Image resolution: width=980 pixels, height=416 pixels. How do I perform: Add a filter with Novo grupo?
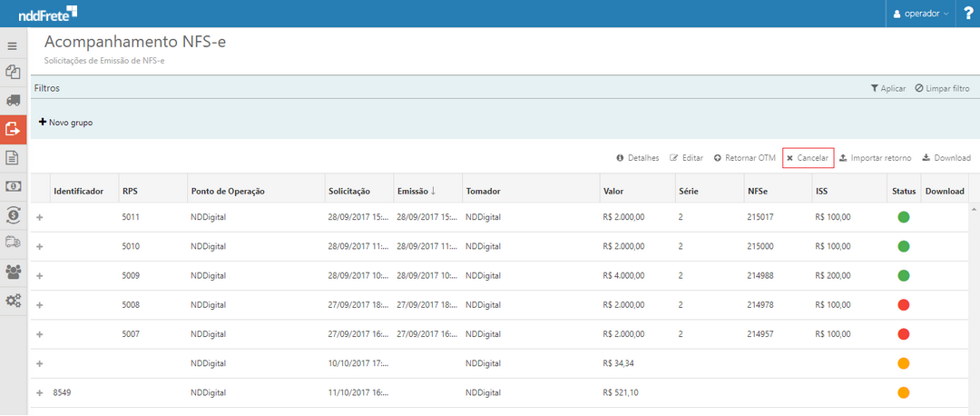65,123
